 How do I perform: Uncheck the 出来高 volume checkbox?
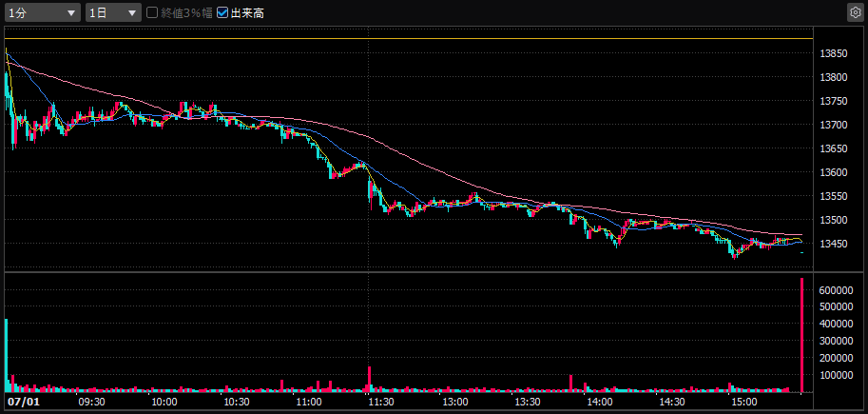tap(222, 12)
